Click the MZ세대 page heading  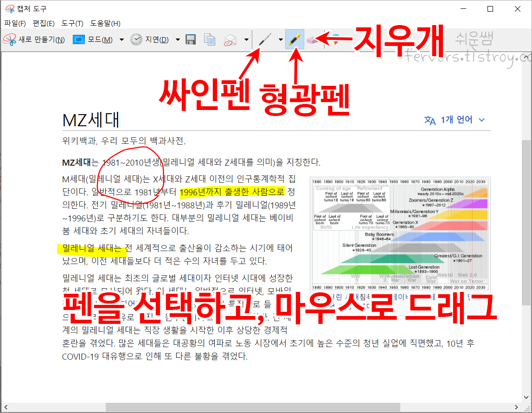tap(91, 120)
